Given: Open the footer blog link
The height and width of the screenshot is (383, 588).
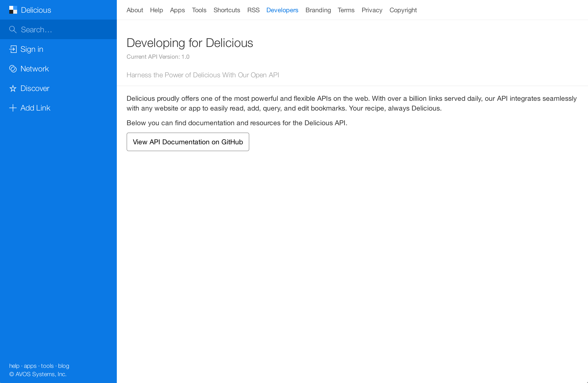Looking at the screenshot, I should (64, 366).
